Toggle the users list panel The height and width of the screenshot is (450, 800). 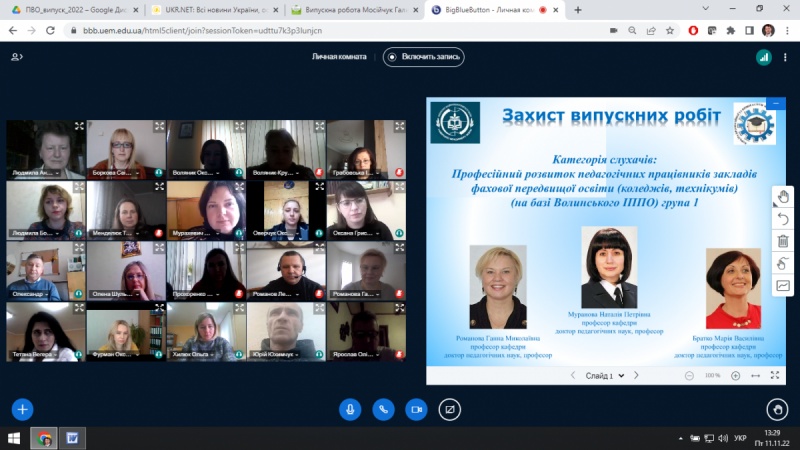(x=17, y=57)
